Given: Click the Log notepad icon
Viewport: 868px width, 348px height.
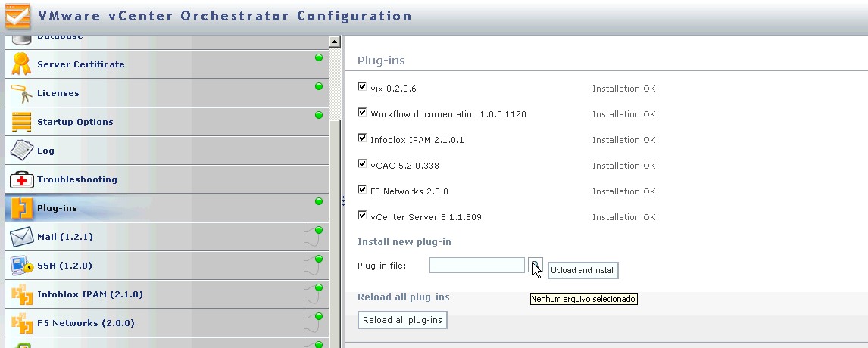Looking at the screenshot, I should click(x=21, y=151).
